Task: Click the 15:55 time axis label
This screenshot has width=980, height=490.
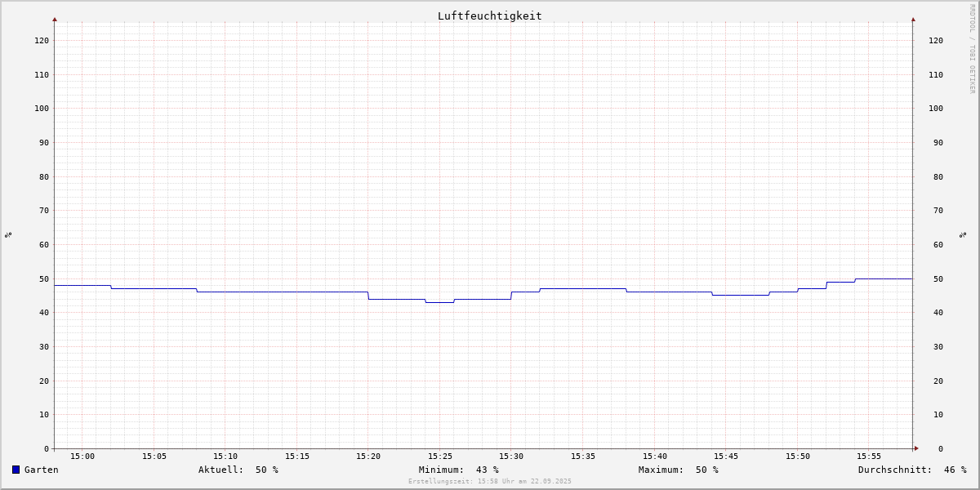Action: point(869,457)
